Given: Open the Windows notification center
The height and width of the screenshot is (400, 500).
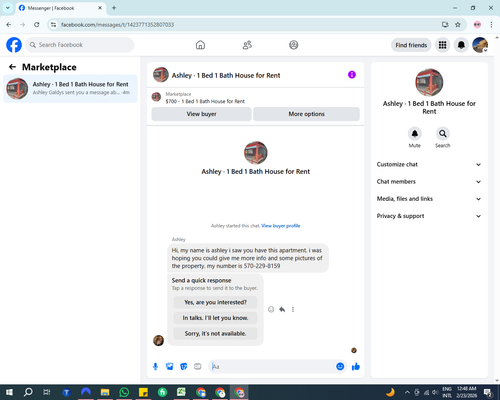Looking at the screenshot, I should (488, 392).
